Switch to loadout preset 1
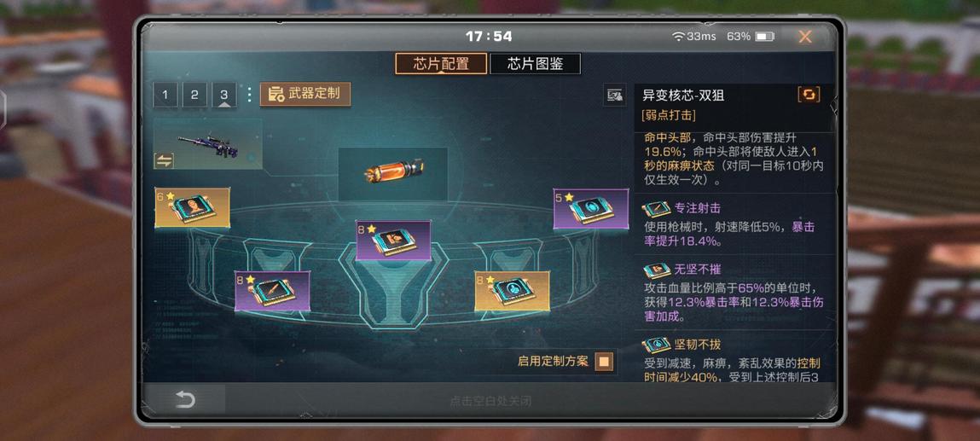 point(165,95)
